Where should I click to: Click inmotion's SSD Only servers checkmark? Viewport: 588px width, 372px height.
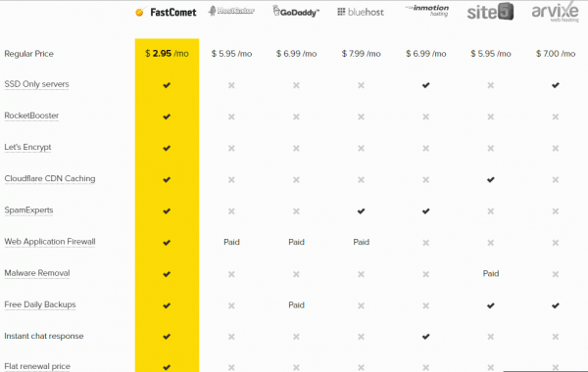[425, 85]
